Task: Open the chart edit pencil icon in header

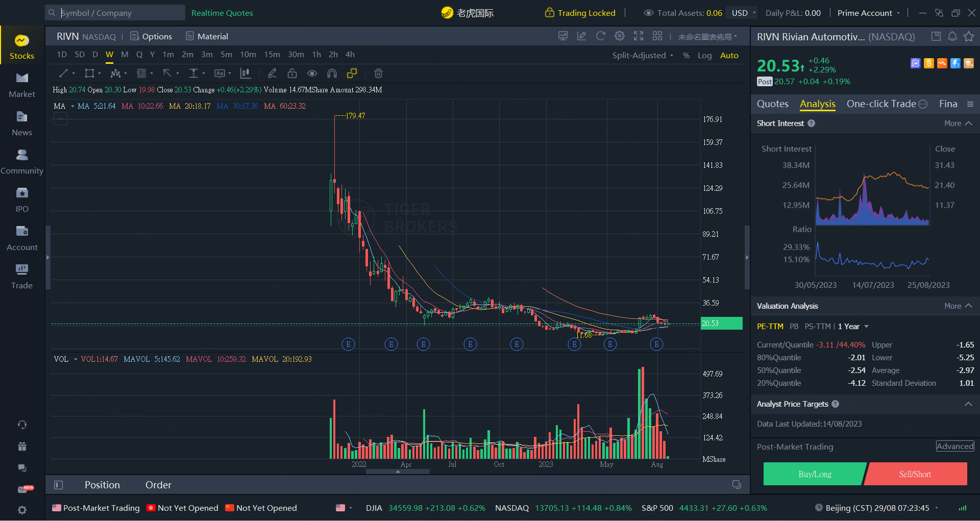Action: pos(581,36)
